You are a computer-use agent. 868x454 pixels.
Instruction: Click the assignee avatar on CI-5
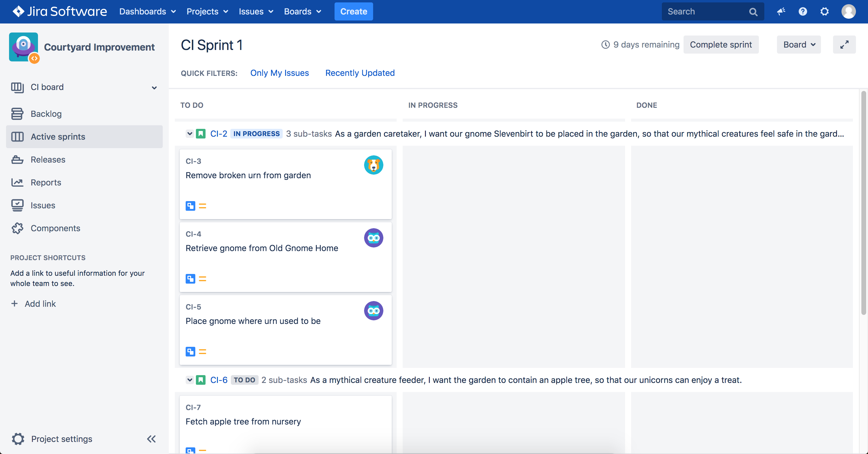click(373, 311)
